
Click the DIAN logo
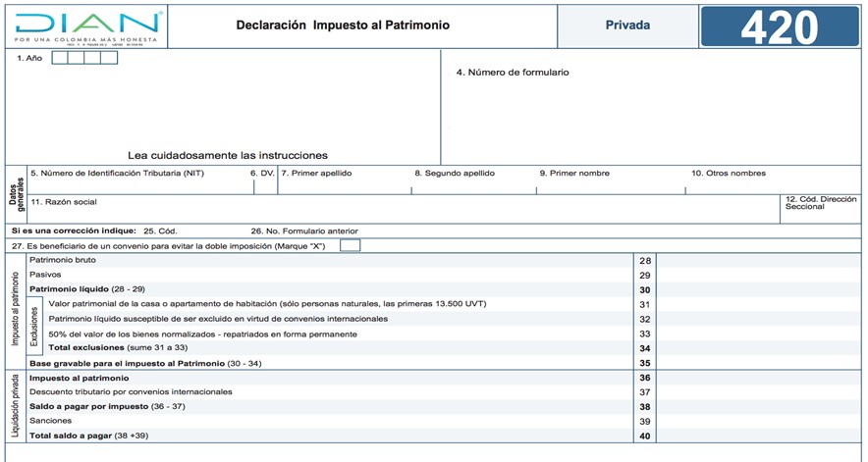pos(86,27)
